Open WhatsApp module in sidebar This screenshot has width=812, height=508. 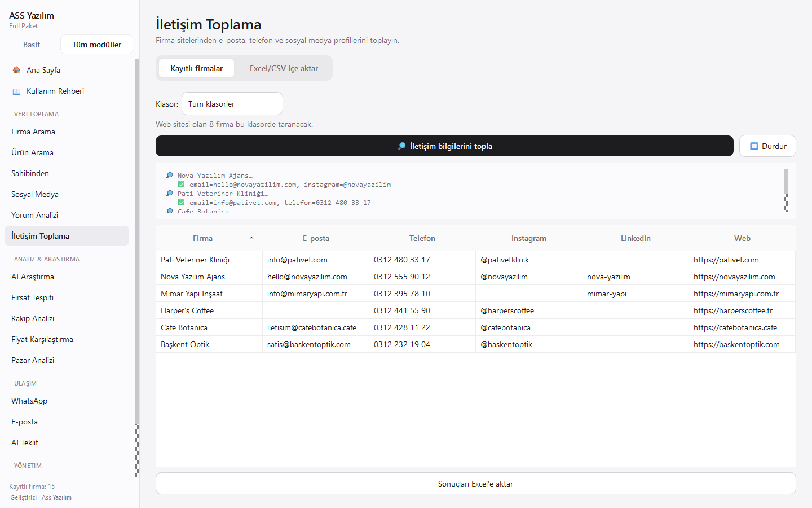point(67,401)
